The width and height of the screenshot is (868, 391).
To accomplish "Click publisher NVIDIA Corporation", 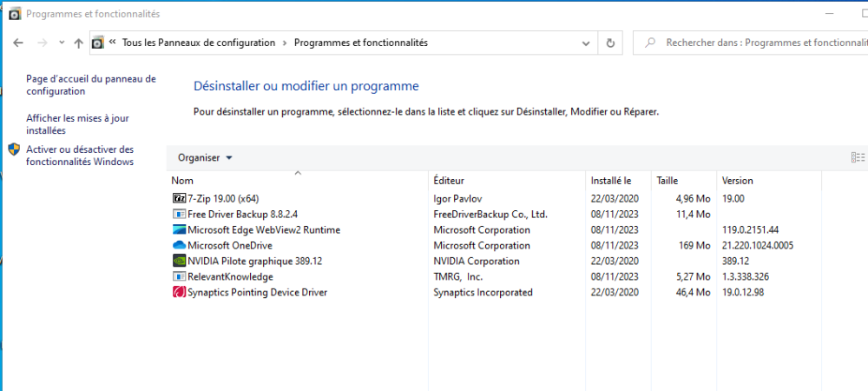I will [x=477, y=261].
